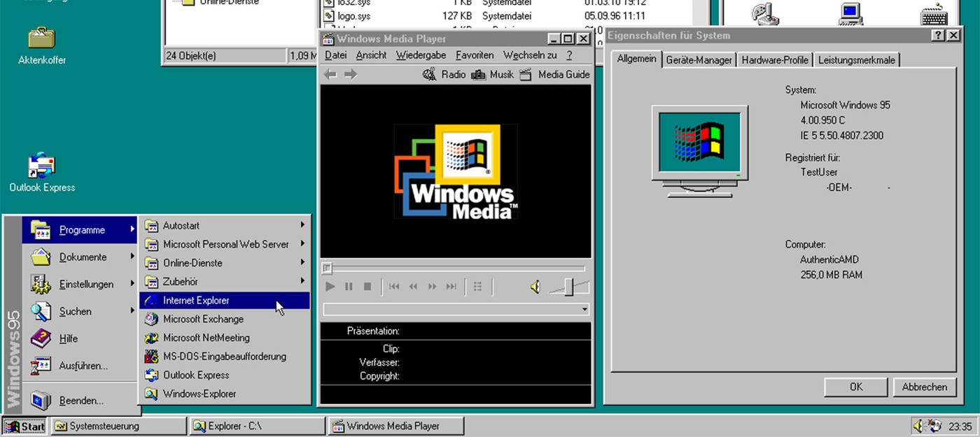Click the Windows Media logo video area
This screenshot has height=437, width=980.
coord(456,171)
